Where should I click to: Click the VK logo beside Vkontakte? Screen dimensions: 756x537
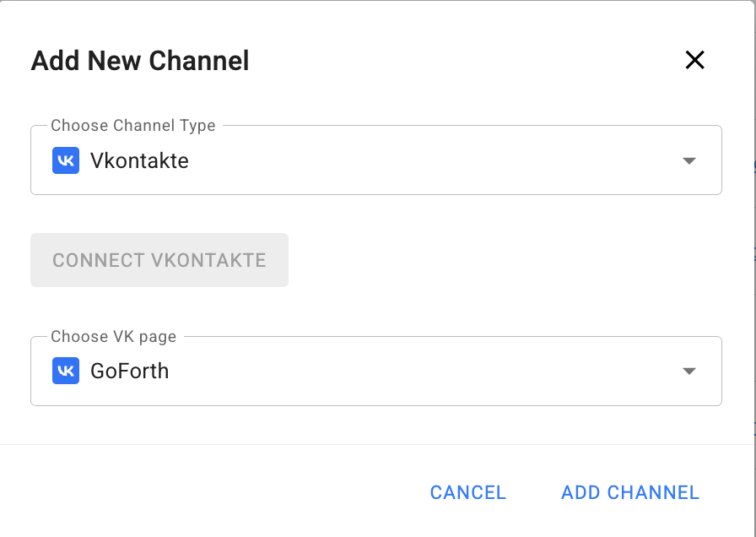click(x=66, y=160)
